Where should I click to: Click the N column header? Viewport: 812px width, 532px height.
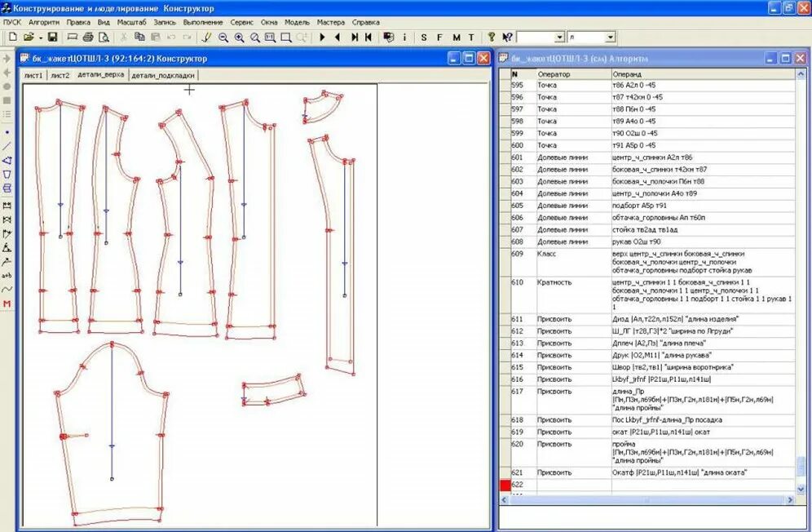pos(523,74)
